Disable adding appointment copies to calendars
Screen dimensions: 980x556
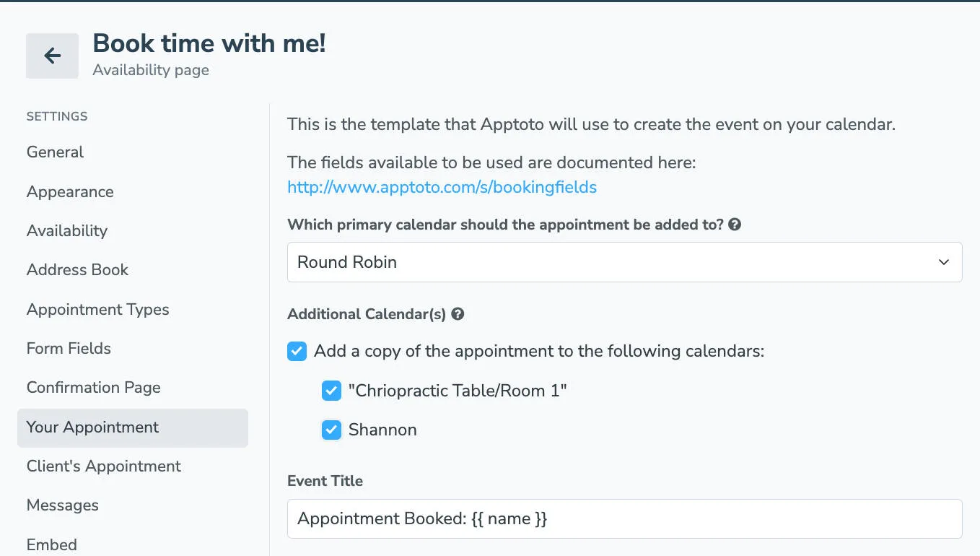[x=297, y=352]
